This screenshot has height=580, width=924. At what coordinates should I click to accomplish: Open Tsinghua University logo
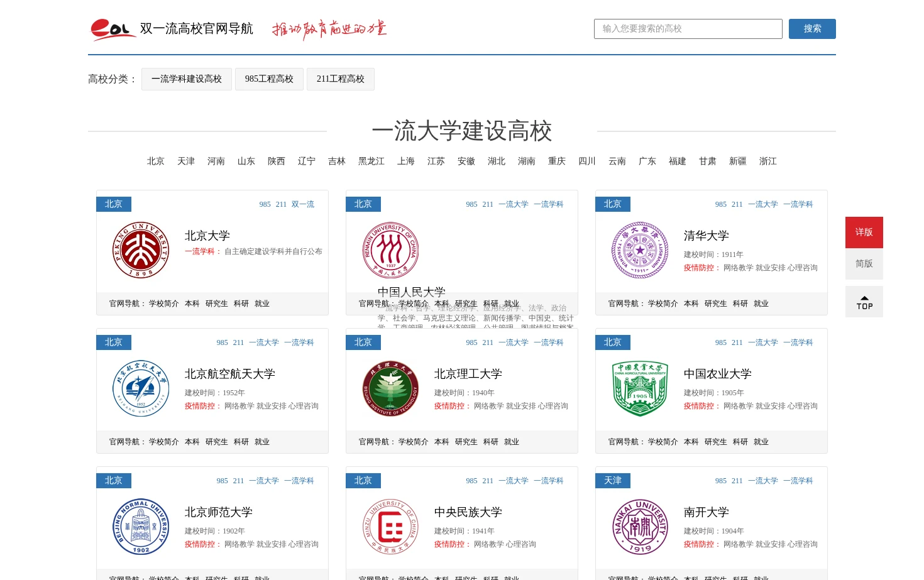tap(640, 250)
